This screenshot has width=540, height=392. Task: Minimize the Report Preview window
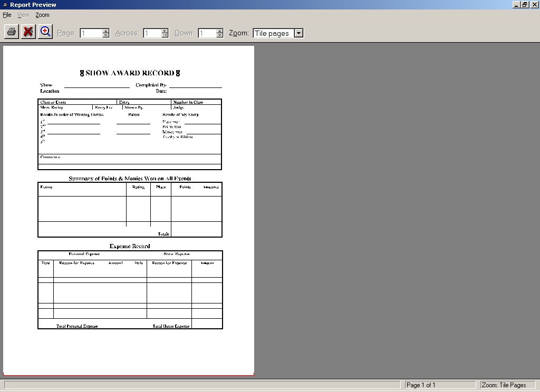coord(516,5)
